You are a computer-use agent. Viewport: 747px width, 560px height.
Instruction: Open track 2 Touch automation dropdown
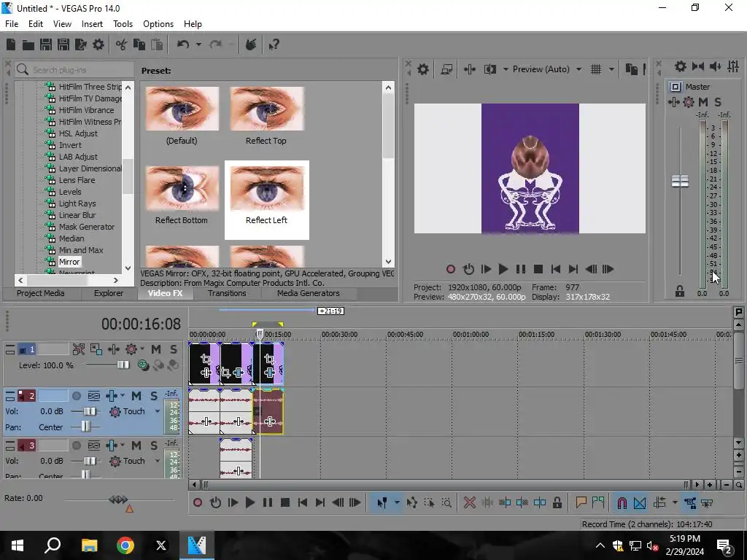pyautogui.click(x=158, y=411)
